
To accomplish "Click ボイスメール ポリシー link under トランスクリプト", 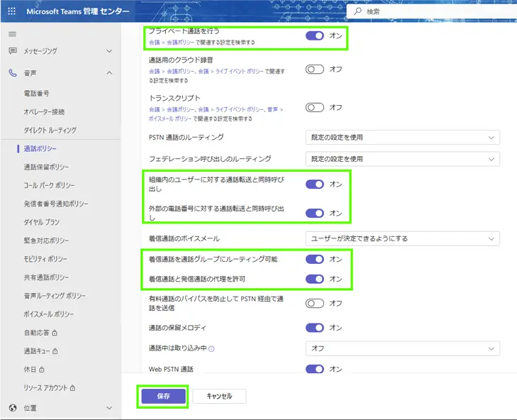I will pyautogui.click(x=169, y=118).
